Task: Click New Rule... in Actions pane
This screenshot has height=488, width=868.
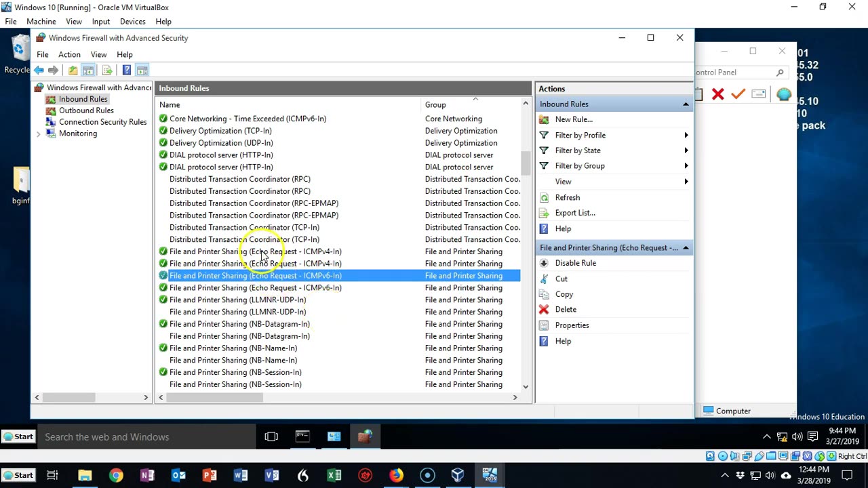Action: (574, 119)
